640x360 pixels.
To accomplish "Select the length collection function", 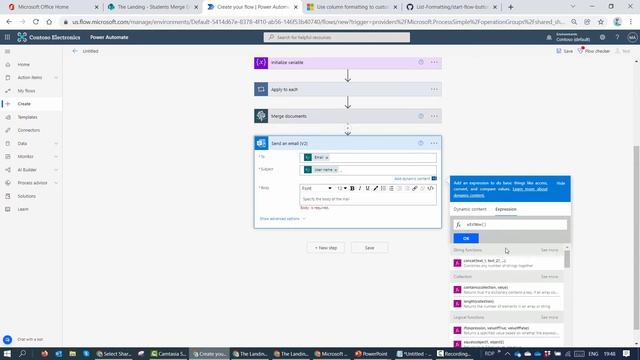I will (x=506, y=304).
